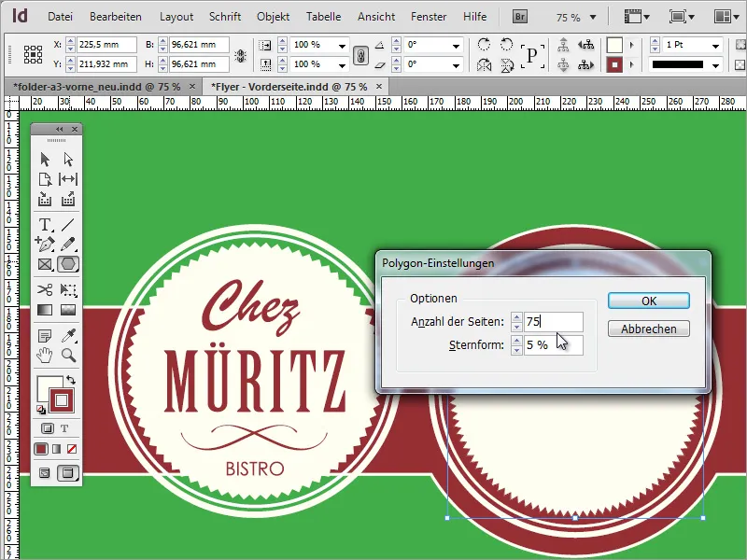The width and height of the screenshot is (747, 560).
Task: Select the Zoom tool
Action: click(67, 355)
